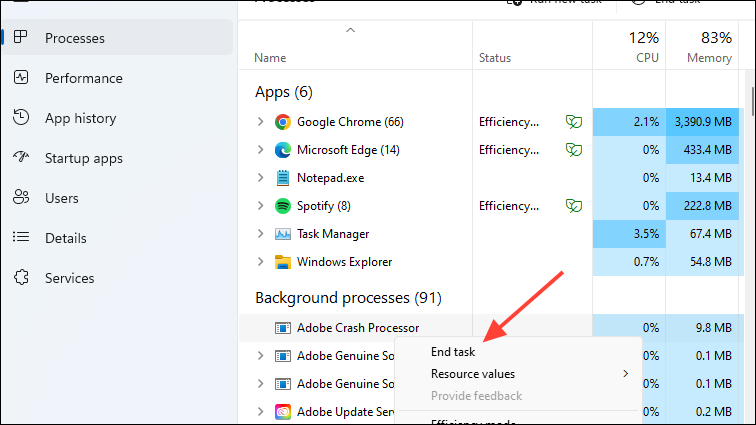This screenshot has height=425, width=756.
Task: Switch to the Performance page
Action: (x=83, y=78)
